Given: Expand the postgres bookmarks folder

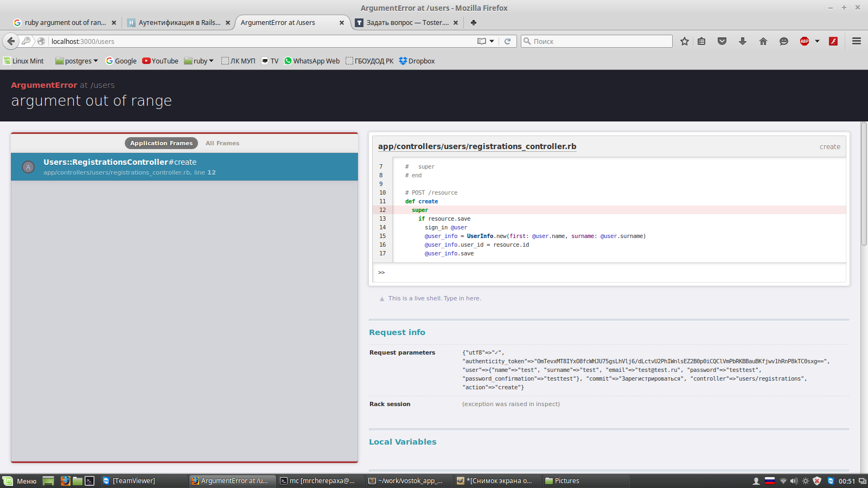Looking at the screenshot, I should tap(76, 61).
